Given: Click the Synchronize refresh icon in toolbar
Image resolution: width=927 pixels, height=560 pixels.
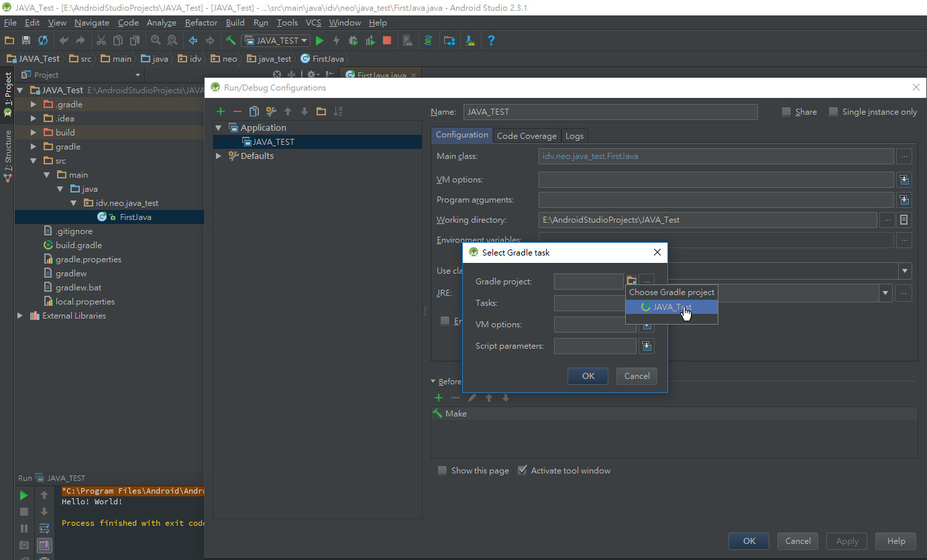Looking at the screenshot, I should click(43, 40).
